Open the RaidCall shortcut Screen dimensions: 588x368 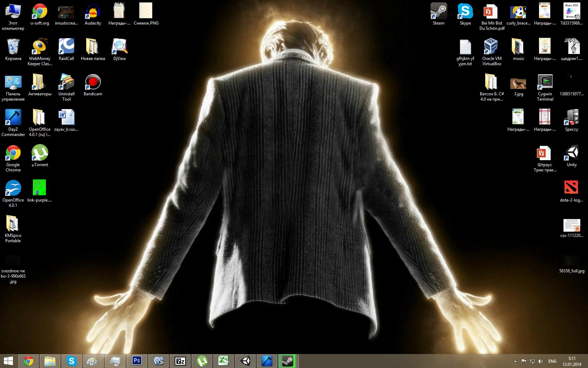(x=66, y=49)
